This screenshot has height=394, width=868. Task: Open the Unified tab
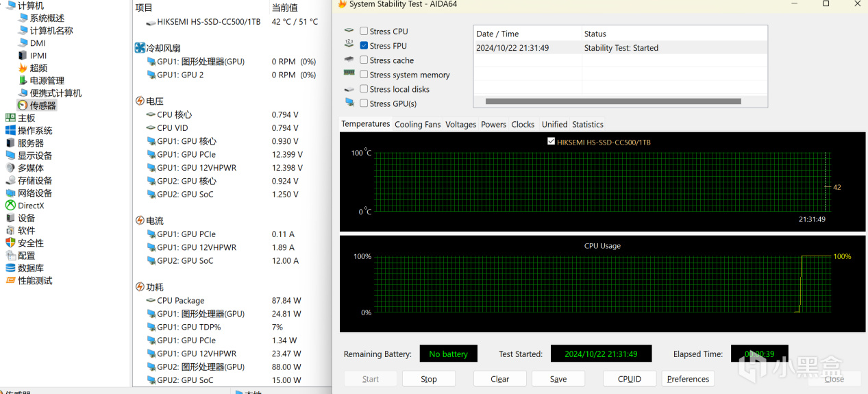554,125
